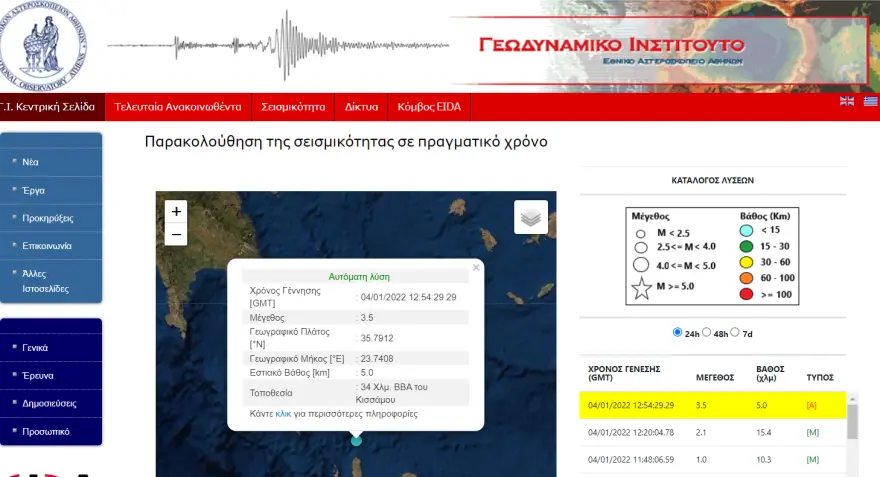Viewport: 880px width, 477px height.
Task: Zoom out on the map
Action: click(x=177, y=235)
